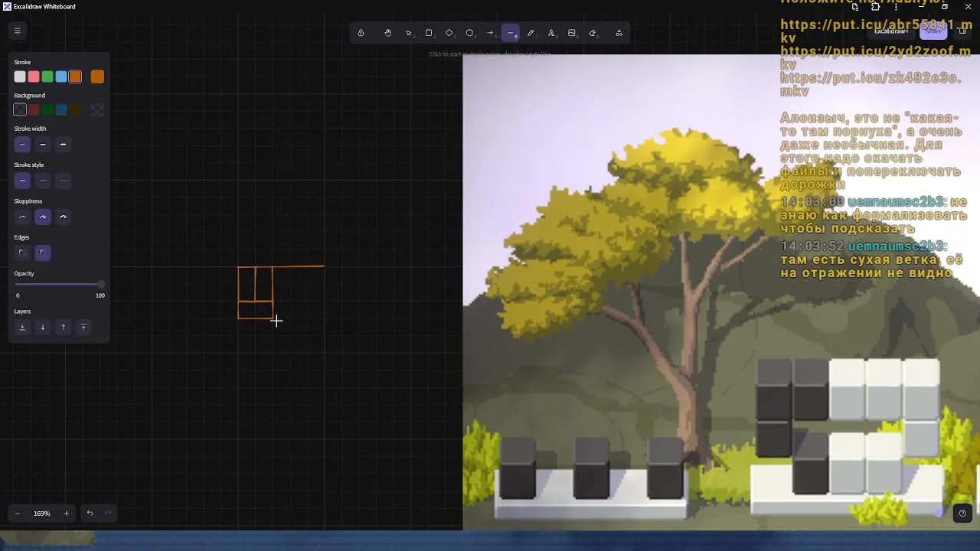
Task: Set sloppiness to cartoonist
Action: click(x=63, y=217)
